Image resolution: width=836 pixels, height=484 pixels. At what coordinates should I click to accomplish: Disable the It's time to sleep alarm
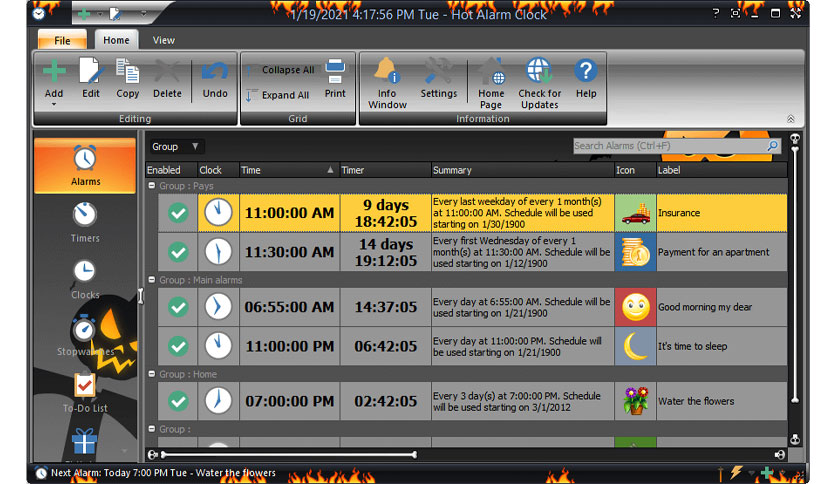178,346
